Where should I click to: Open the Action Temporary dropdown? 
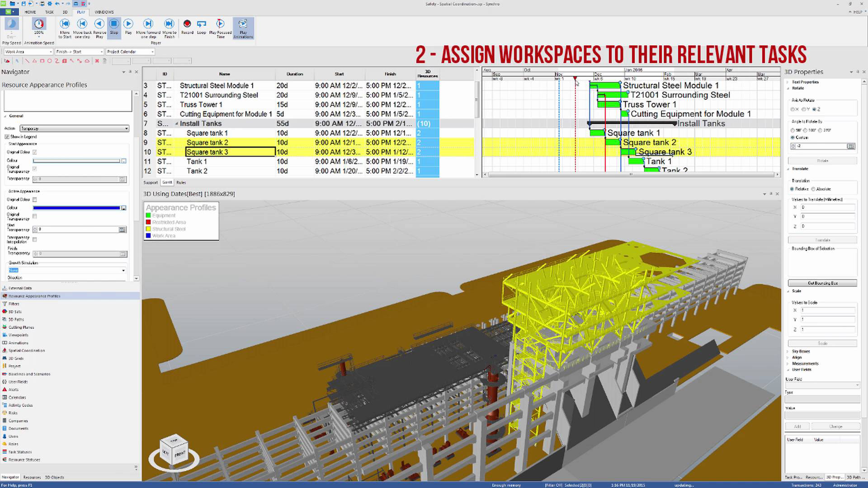click(x=75, y=129)
